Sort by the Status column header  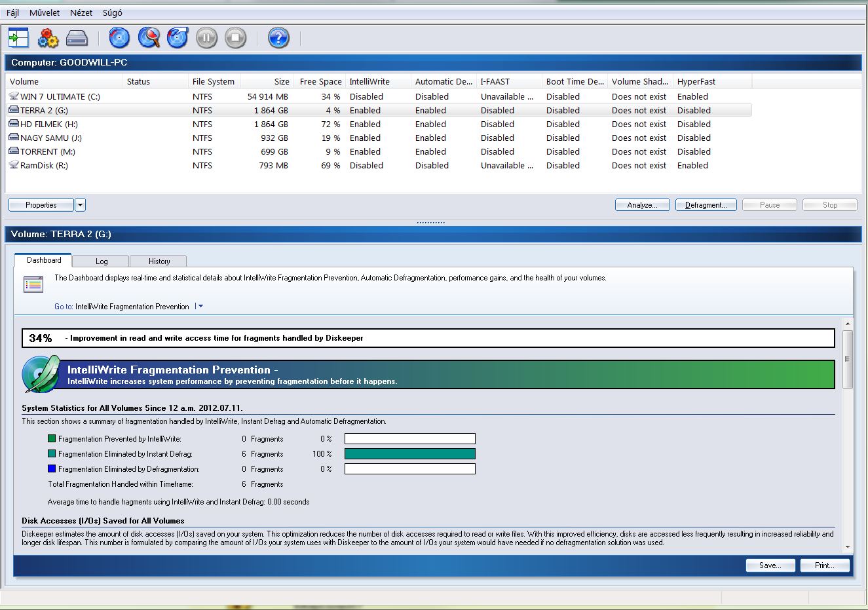(156, 81)
